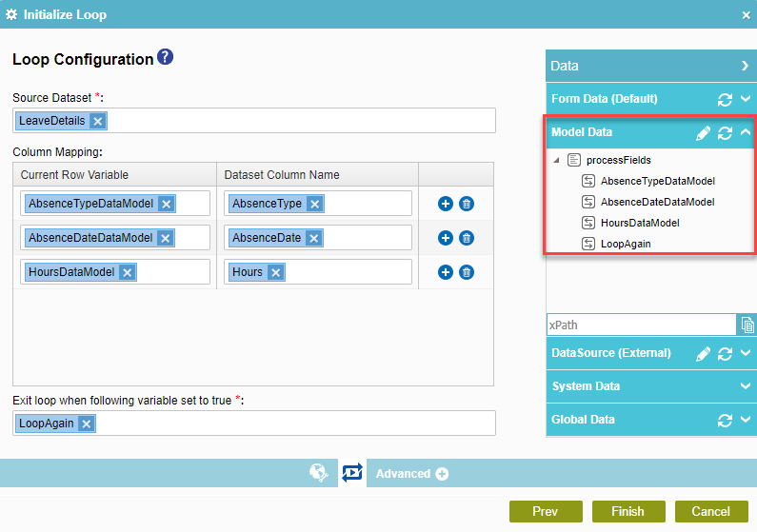This screenshot has width=757, height=532.
Task: Add row after AbsenceTypeDataModel mapping
Action: (x=445, y=204)
